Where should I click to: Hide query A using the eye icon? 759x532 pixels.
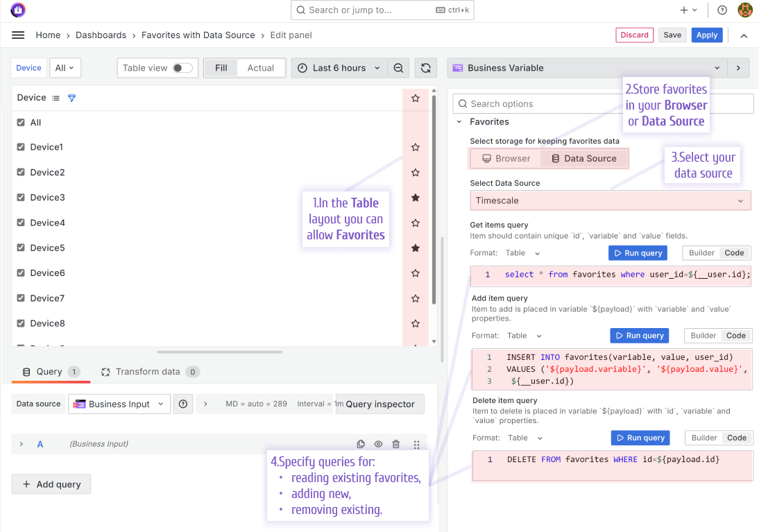point(378,443)
